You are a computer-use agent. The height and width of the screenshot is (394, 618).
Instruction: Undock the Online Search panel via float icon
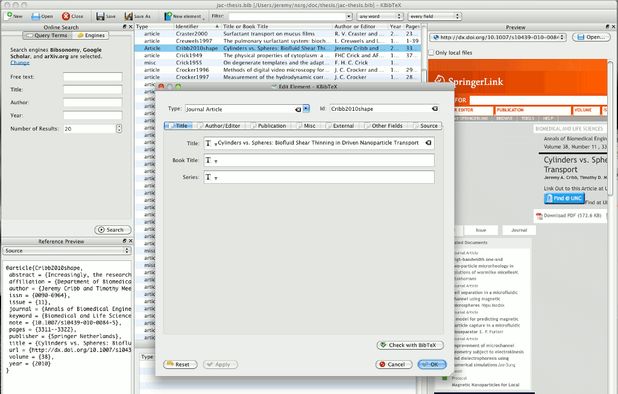coord(125,27)
